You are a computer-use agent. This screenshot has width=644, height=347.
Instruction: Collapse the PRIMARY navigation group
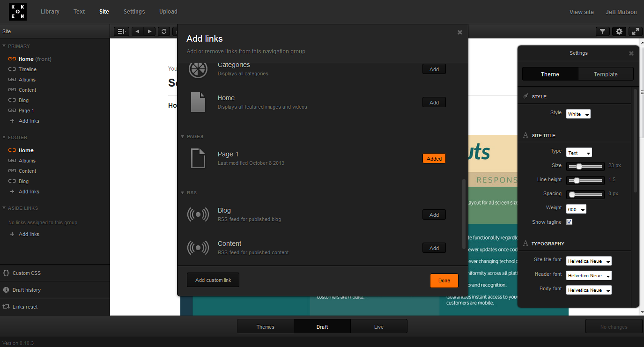pos(4,46)
